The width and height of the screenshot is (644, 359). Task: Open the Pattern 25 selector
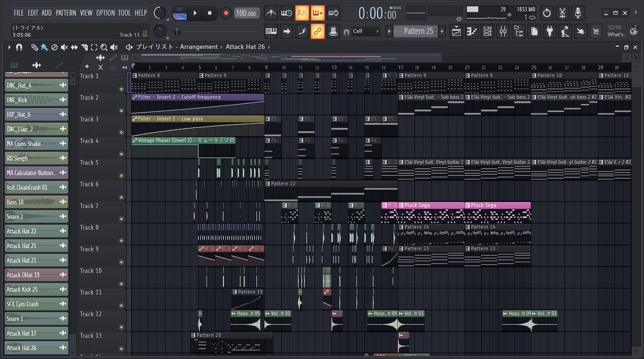point(416,31)
